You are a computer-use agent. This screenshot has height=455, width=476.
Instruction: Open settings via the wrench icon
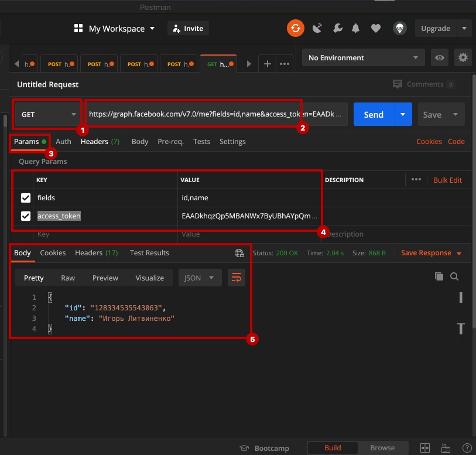[338, 28]
